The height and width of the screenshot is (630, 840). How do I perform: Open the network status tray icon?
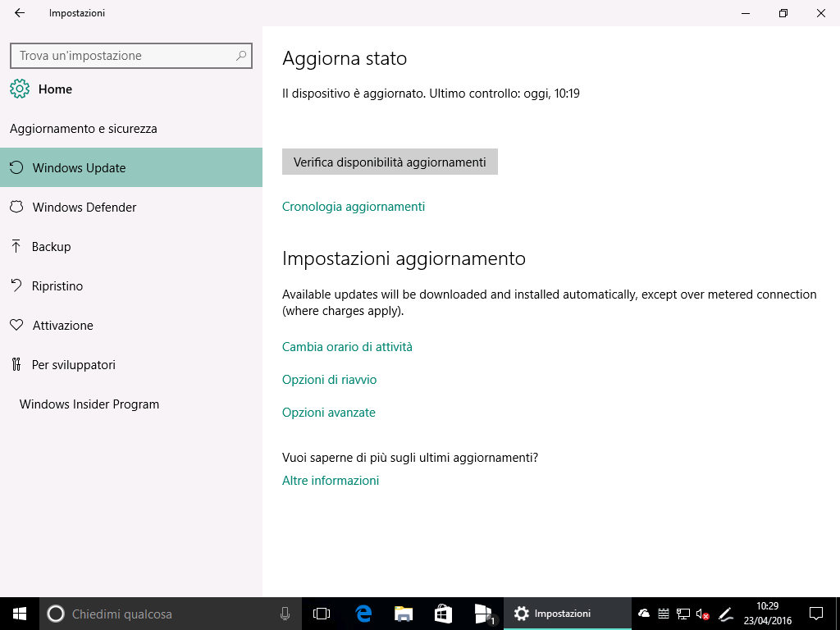click(683, 614)
